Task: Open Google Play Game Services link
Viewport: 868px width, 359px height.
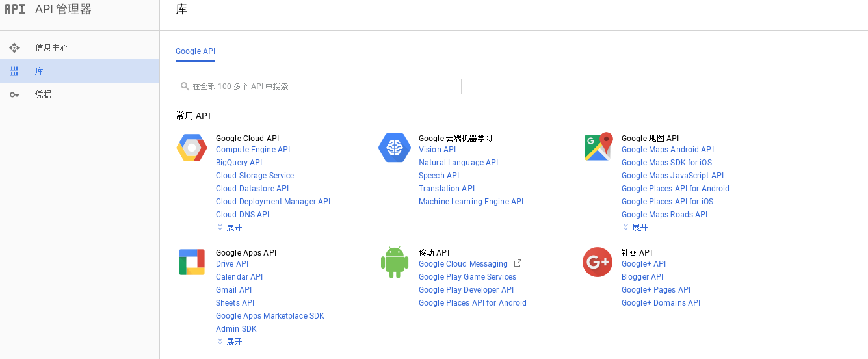Action: pyautogui.click(x=467, y=277)
